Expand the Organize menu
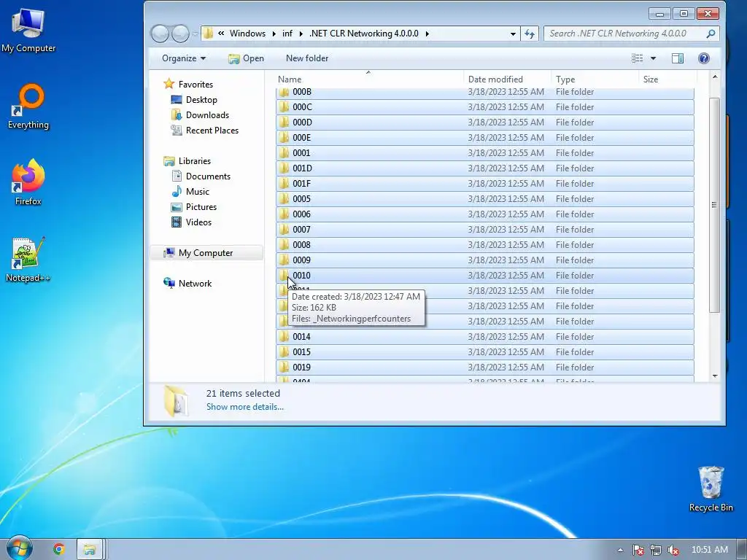This screenshot has height=560, width=747. (x=183, y=58)
